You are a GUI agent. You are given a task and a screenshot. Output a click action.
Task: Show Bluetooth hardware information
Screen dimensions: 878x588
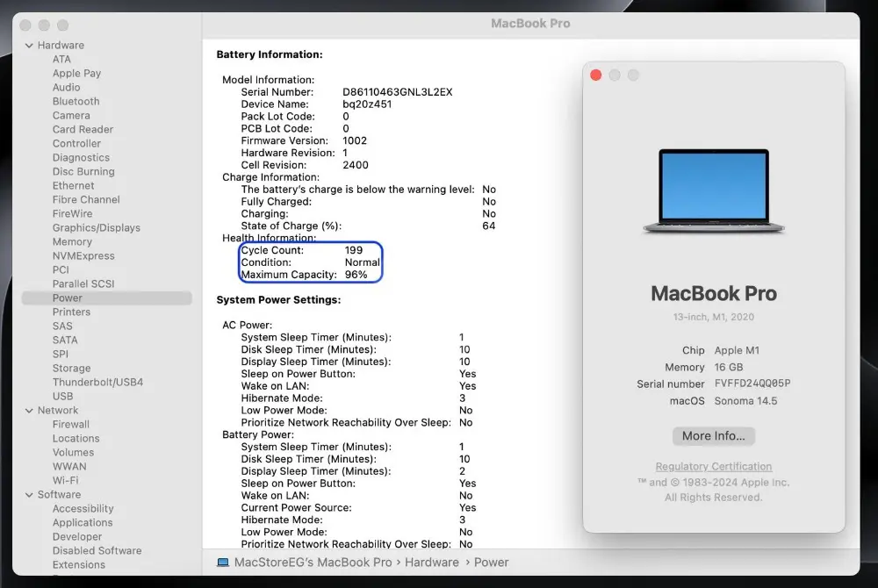click(x=76, y=101)
